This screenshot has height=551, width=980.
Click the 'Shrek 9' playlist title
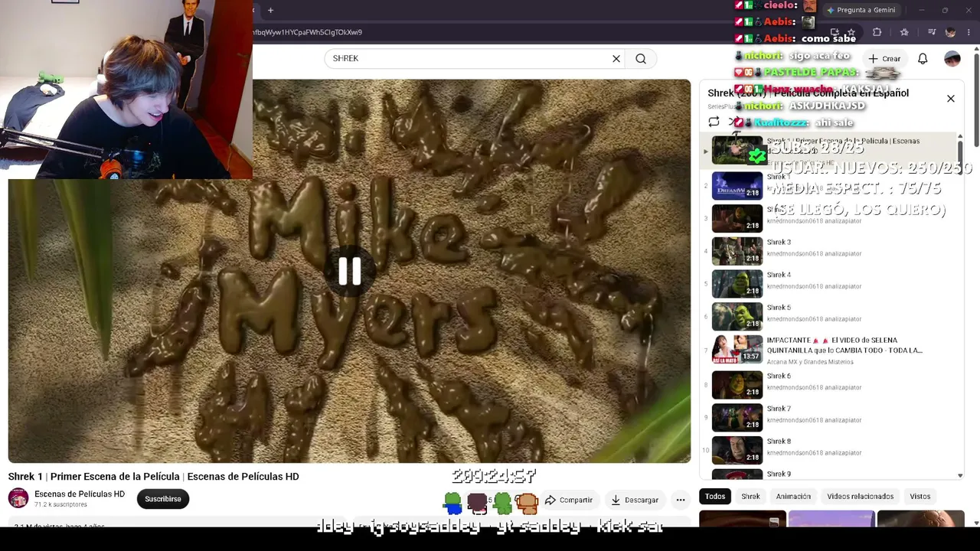(x=779, y=474)
